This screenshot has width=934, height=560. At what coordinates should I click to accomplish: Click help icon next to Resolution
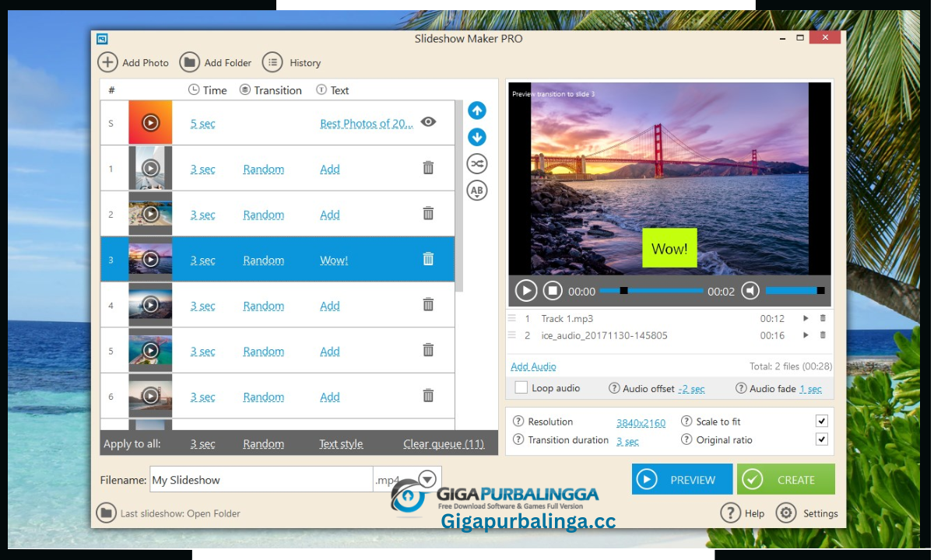coord(518,421)
